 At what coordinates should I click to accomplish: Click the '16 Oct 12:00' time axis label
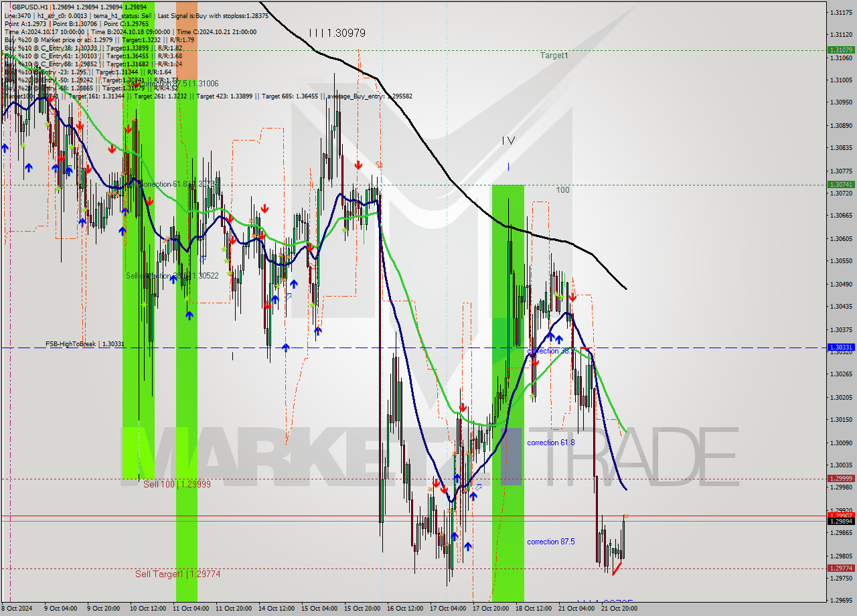(x=404, y=609)
